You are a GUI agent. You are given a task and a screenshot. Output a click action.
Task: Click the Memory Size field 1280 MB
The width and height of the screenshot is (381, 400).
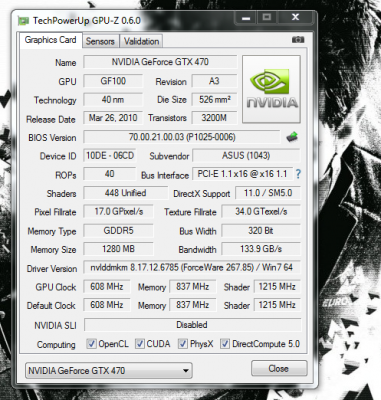pos(118,249)
